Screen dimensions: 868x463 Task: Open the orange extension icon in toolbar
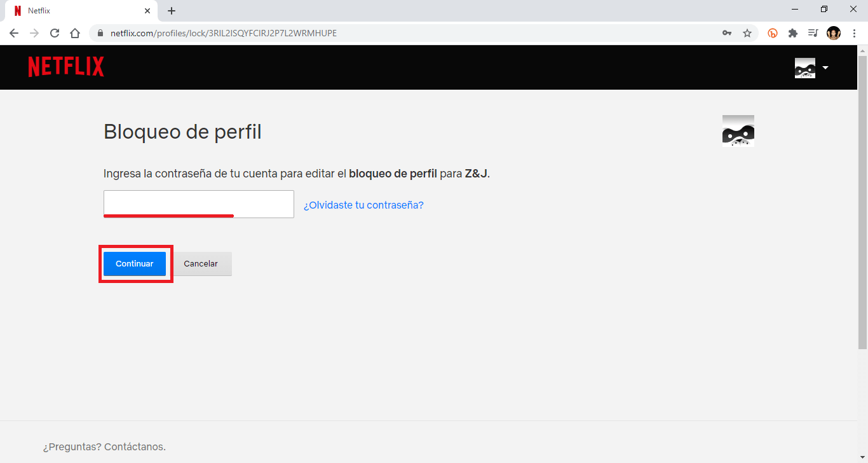point(773,33)
